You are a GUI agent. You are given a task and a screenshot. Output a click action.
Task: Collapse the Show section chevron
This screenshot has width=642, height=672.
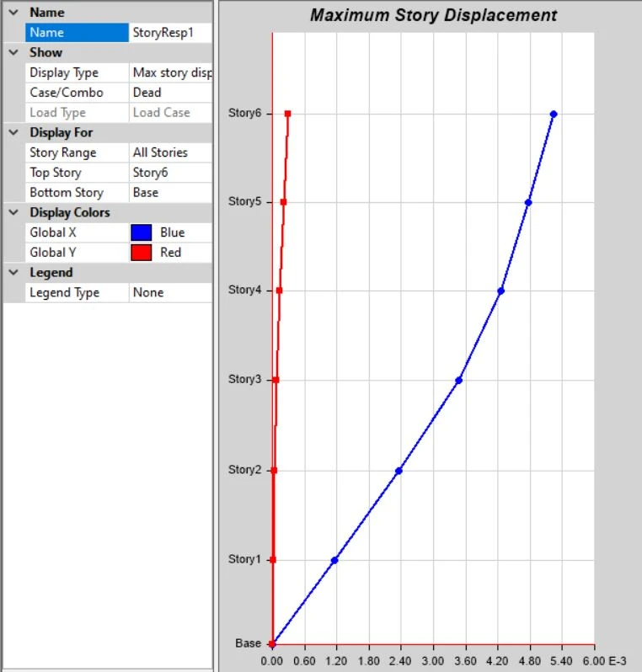point(13,52)
